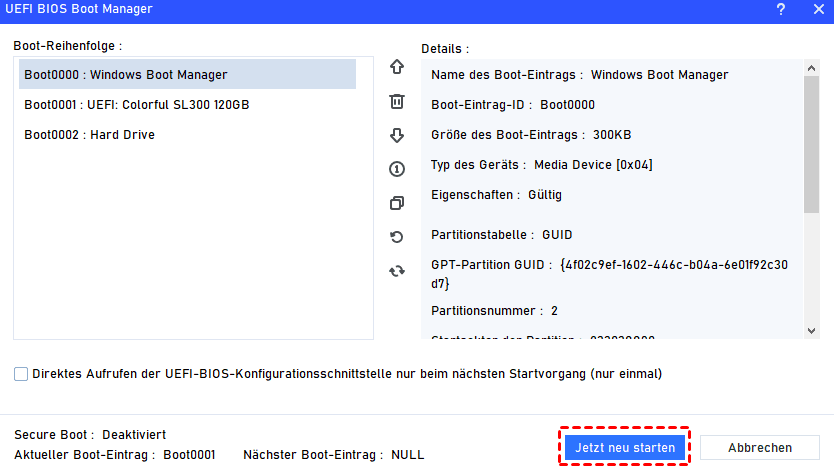This screenshot has width=834, height=475.
Task: Close the UEFI BIOS Boot Manager dialog
Action: point(819,10)
